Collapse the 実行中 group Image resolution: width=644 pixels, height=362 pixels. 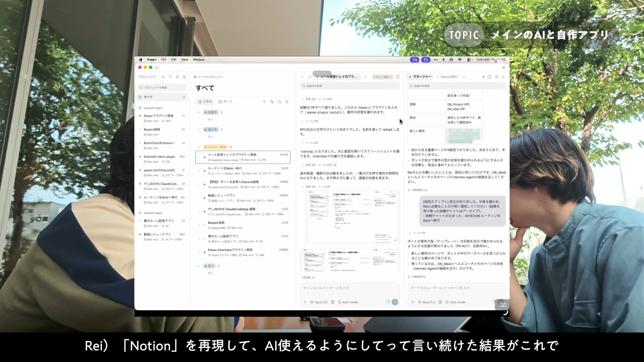[199, 130]
